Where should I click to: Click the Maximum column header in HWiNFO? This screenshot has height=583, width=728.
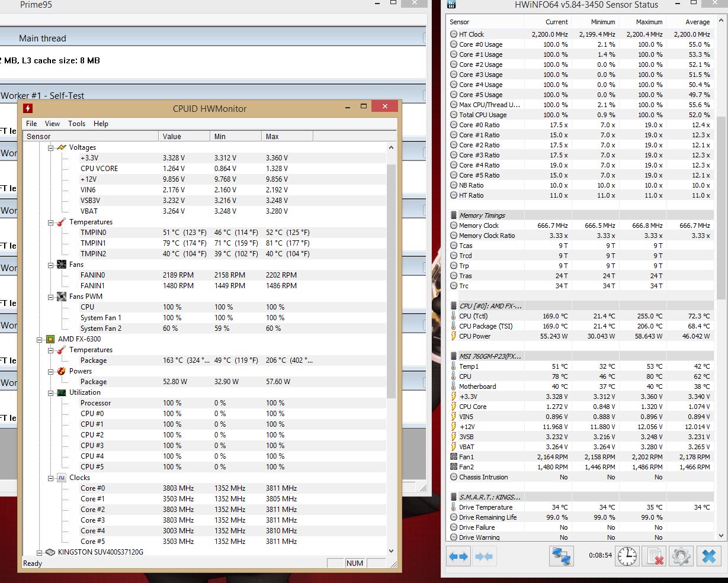pyautogui.click(x=642, y=22)
